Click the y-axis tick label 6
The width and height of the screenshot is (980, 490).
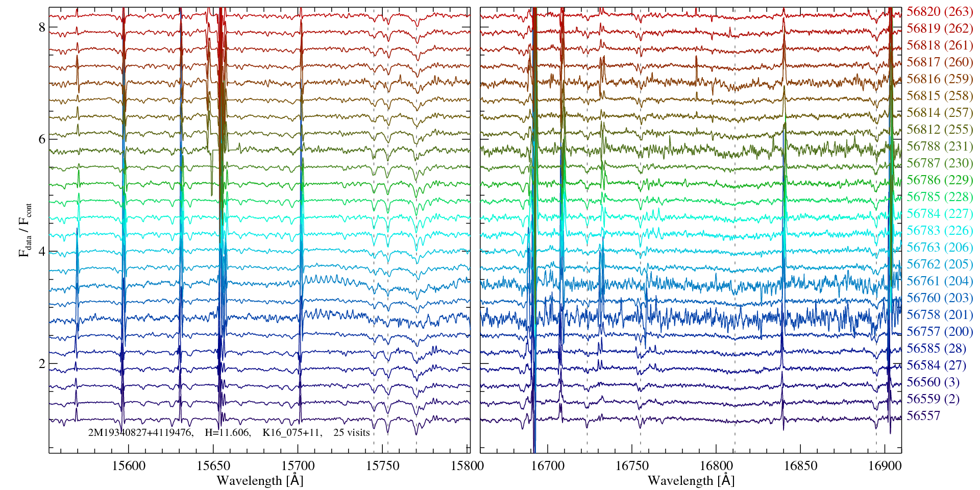42,139
